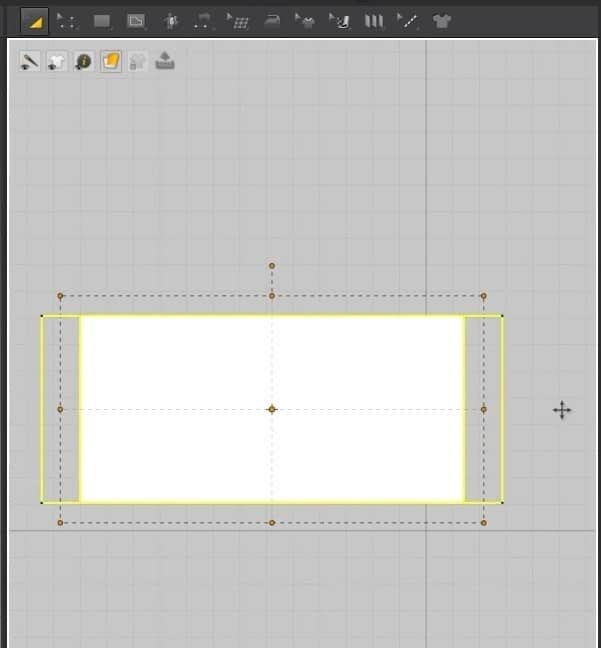Click the top-left bounding box handle
The image size is (601, 648).
click(60, 296)
